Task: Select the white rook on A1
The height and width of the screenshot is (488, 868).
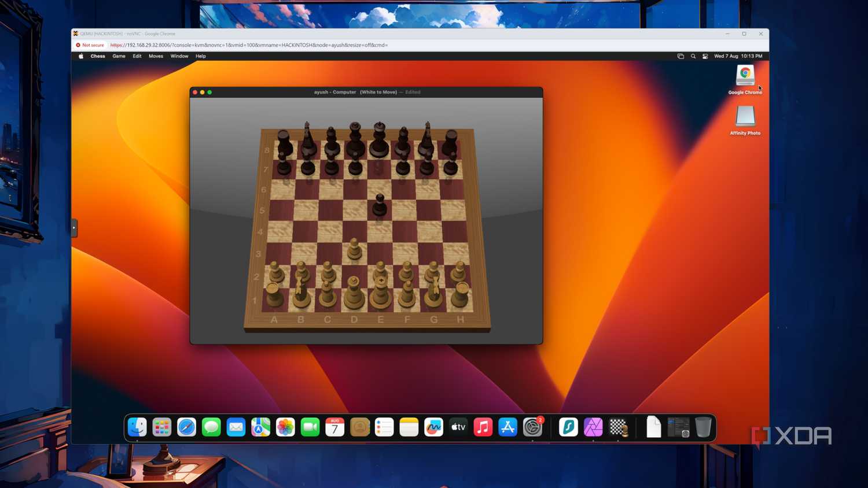Action: pyautogui.click(x=274, y=295)
